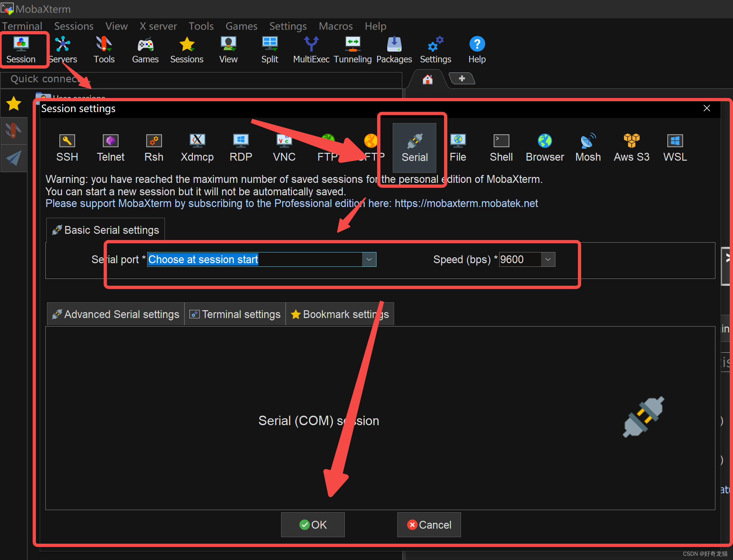Screen dimensions: 733x560
Task: Split the terminal view
Action: pyautogui.click(x=269, y=49)
